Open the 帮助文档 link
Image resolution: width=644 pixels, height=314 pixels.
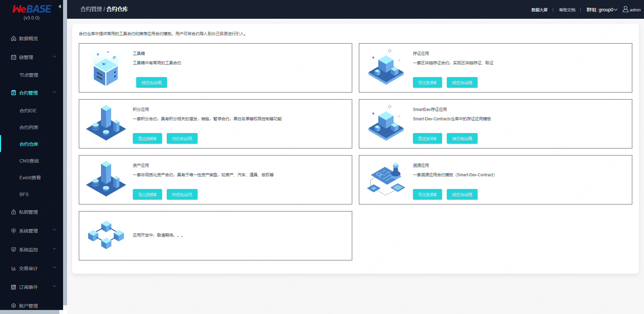pyautogui.click(x=567, y=10)
